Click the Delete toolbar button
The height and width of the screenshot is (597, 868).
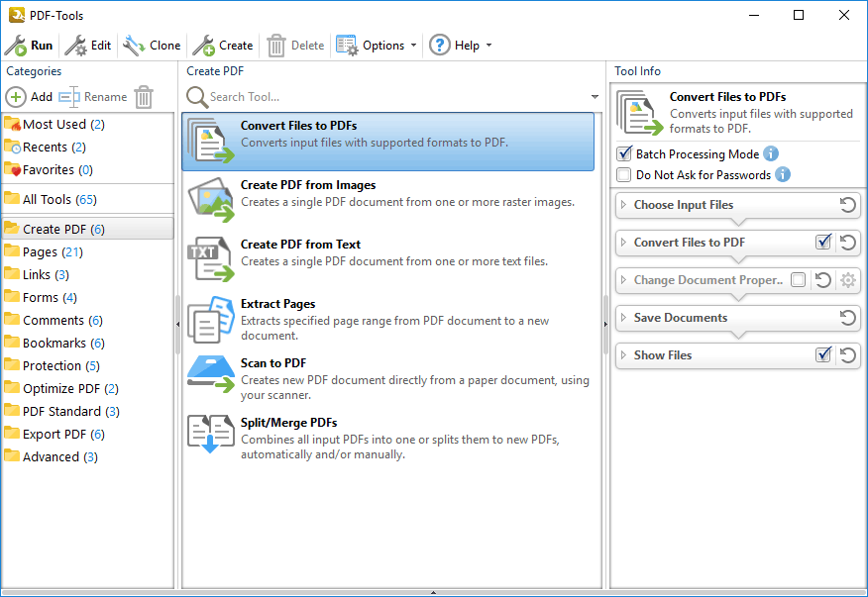(295, 46)
